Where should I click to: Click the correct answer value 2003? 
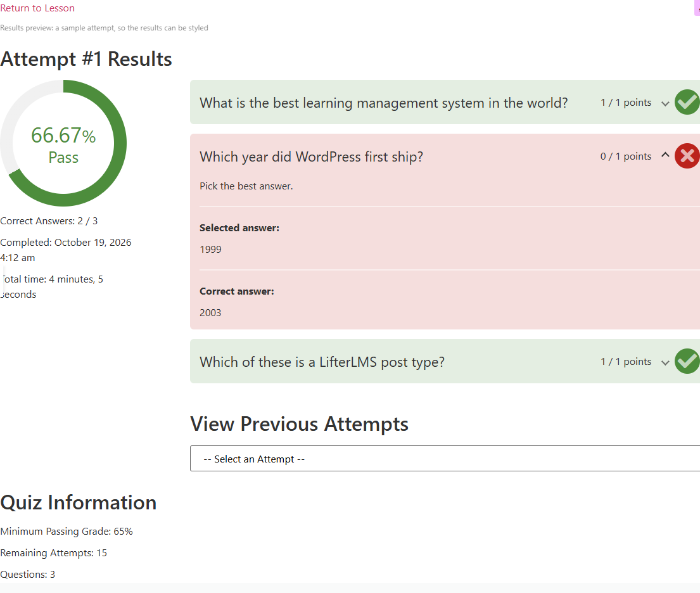coord(210,312)
